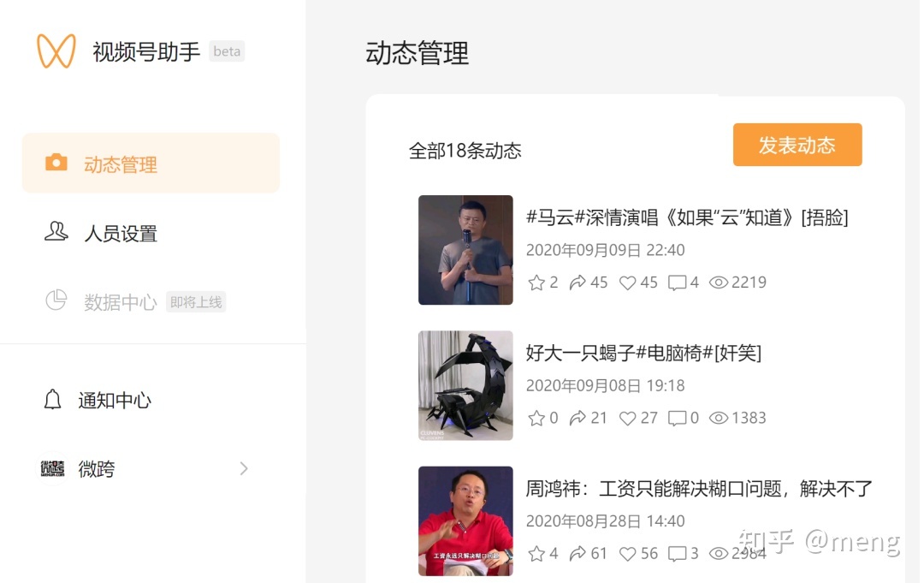Click the share arrow icon on scorpion post
This screenshot has width=924, height=583.
(577, 418)
